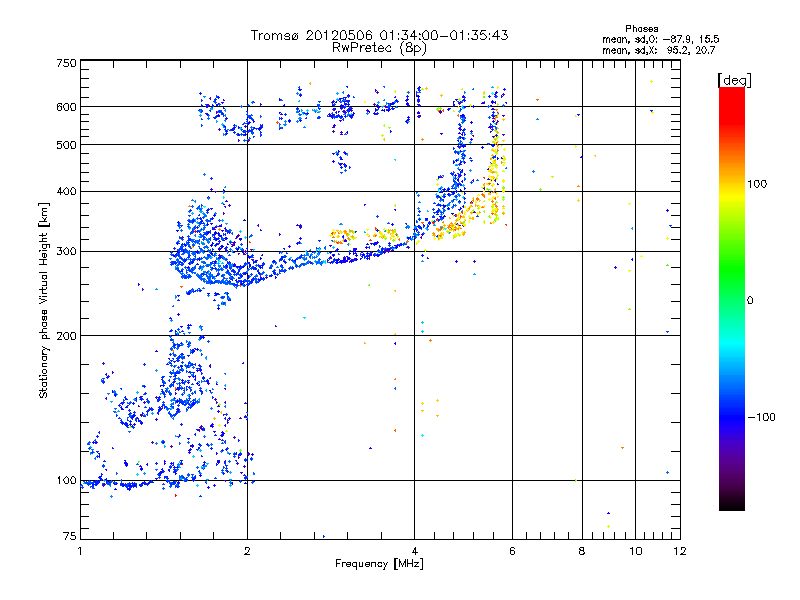This screenshot has height=600, width=800.
Task: Click the x-axis label '8'
Action: tap(582, 551)
